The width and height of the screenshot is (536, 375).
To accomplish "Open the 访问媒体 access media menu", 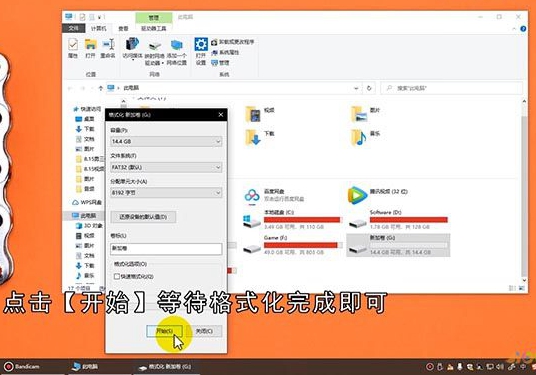I will (132, 49).
